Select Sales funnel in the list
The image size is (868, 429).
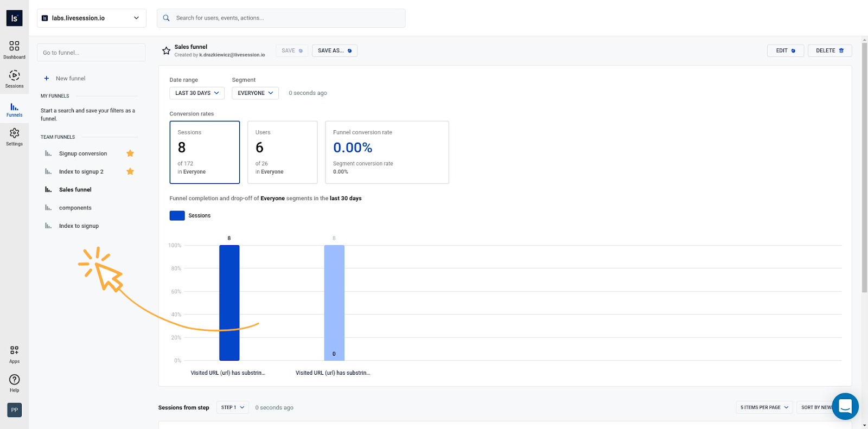(x=75, y=190)
